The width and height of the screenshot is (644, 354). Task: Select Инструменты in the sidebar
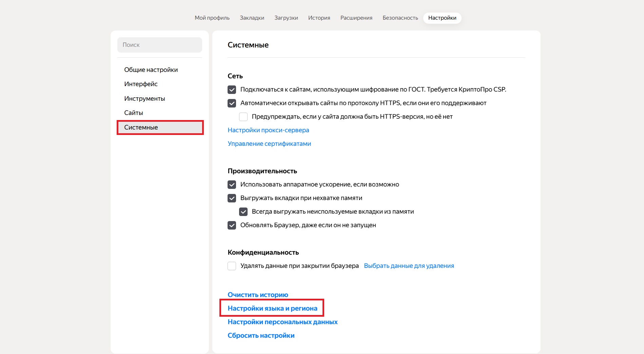click(144, 99)
